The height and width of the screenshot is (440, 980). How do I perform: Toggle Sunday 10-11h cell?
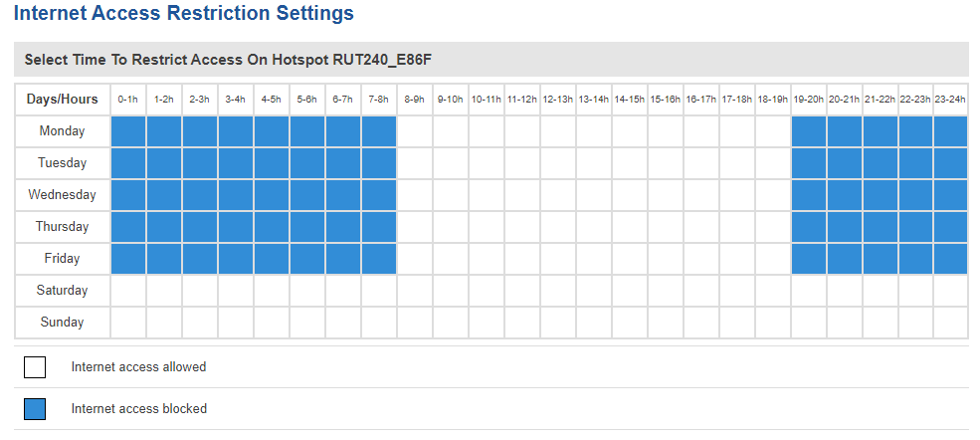click(x=487, y=323)
